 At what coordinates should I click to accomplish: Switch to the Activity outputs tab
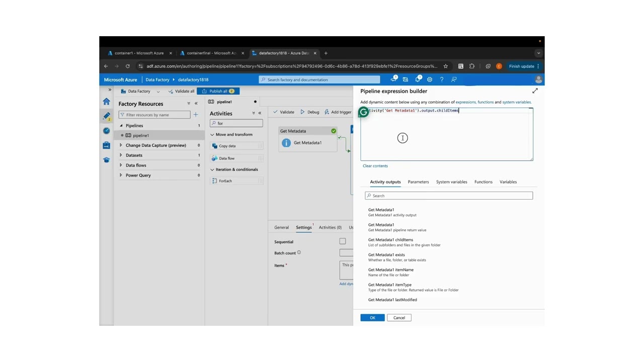tap(385, 182)
